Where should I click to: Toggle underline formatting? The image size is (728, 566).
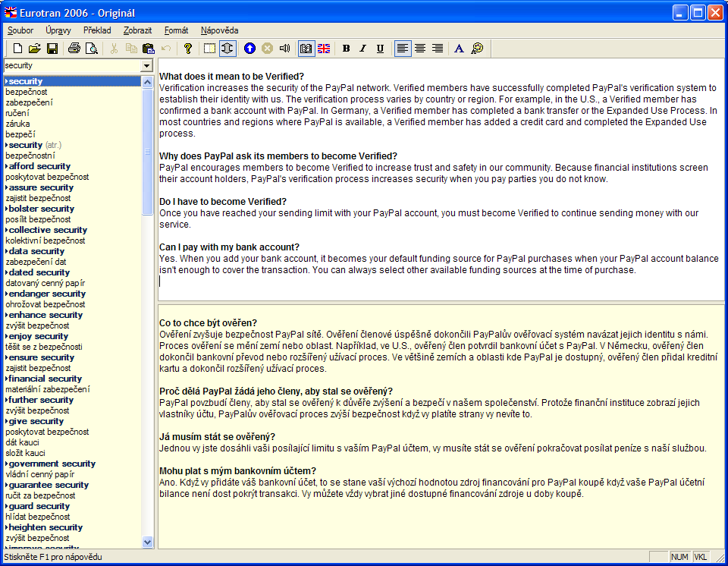[x=380, y=49]
